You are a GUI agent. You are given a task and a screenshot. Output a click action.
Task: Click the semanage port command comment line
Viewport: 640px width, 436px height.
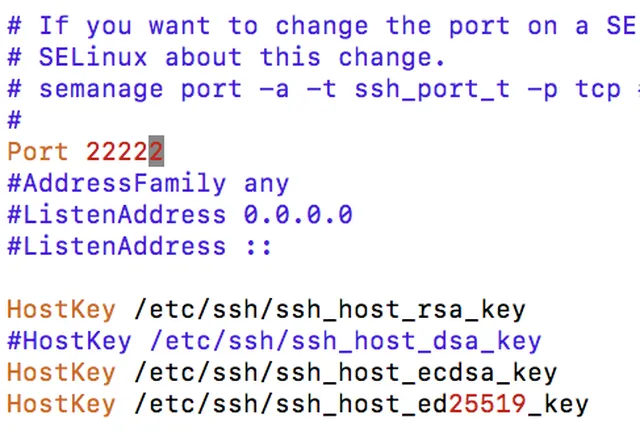[323, 89]
